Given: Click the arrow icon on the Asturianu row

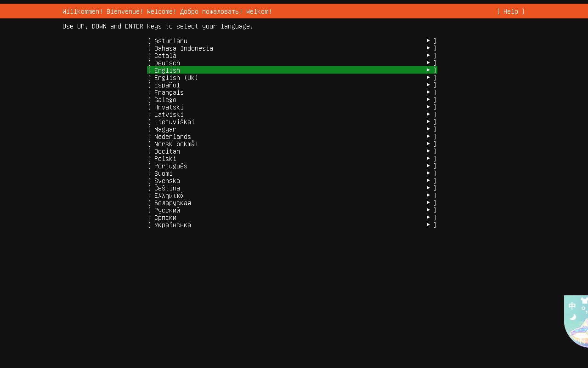Looking at the screenshot, I should pyautogui.click(x=428, y=40).
